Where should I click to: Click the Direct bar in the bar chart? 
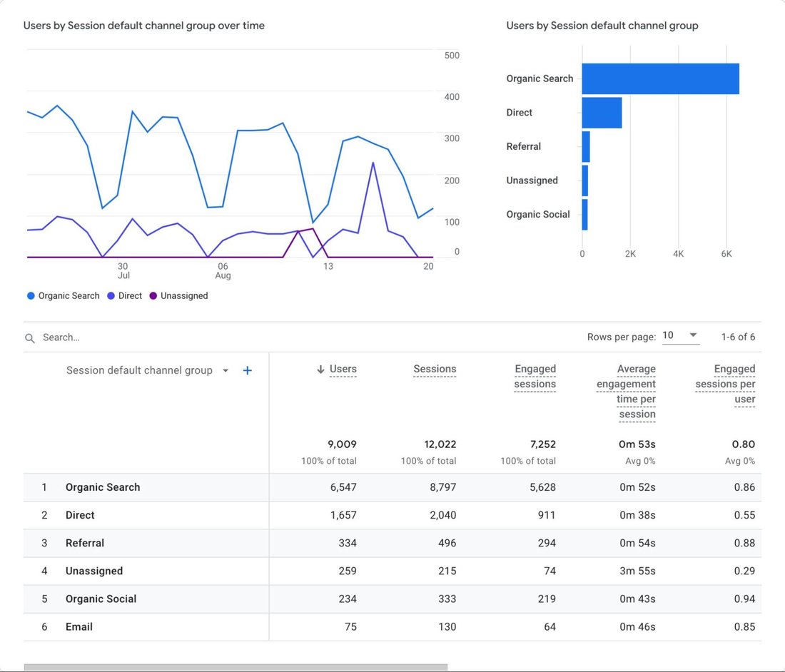click(x=602, y=112)
